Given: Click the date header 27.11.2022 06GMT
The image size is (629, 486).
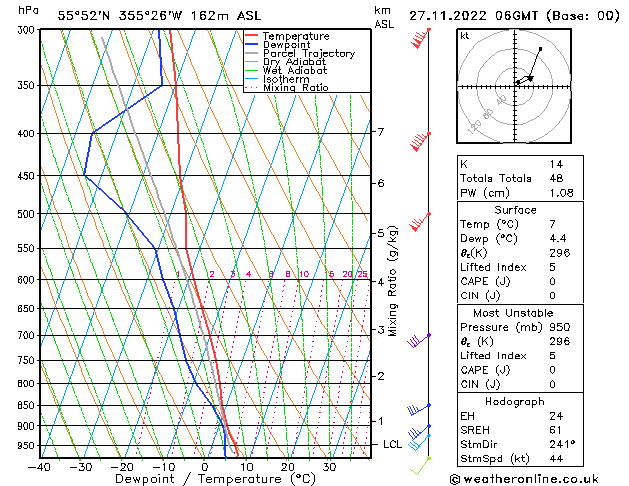Looking at the screenshot, I should pyautogui.click(x=473, y=16).
